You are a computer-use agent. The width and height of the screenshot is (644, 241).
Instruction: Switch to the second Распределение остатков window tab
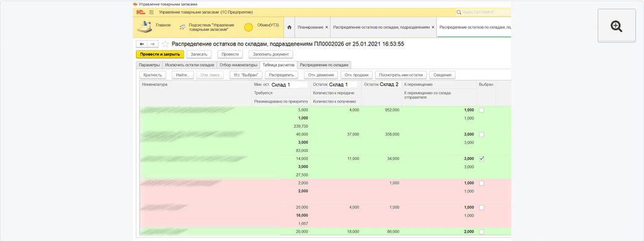point(475,27)
